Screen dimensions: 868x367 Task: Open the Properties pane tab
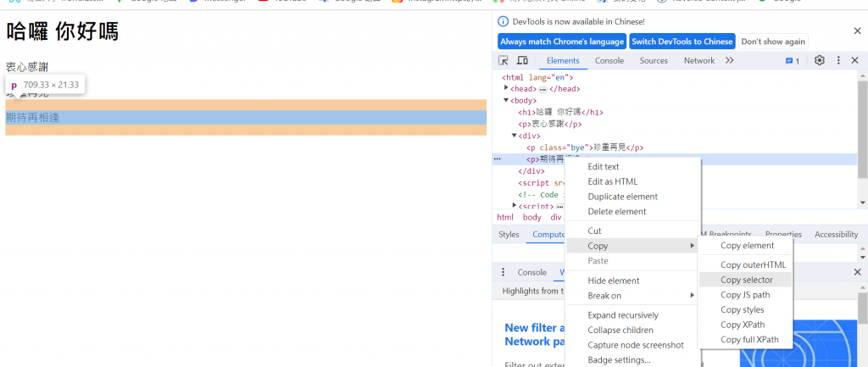tap(783, 235)
